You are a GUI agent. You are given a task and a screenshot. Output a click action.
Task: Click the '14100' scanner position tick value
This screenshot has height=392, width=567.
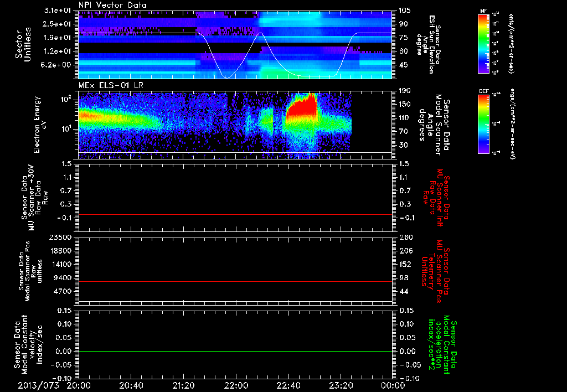[x=60, y=264]
